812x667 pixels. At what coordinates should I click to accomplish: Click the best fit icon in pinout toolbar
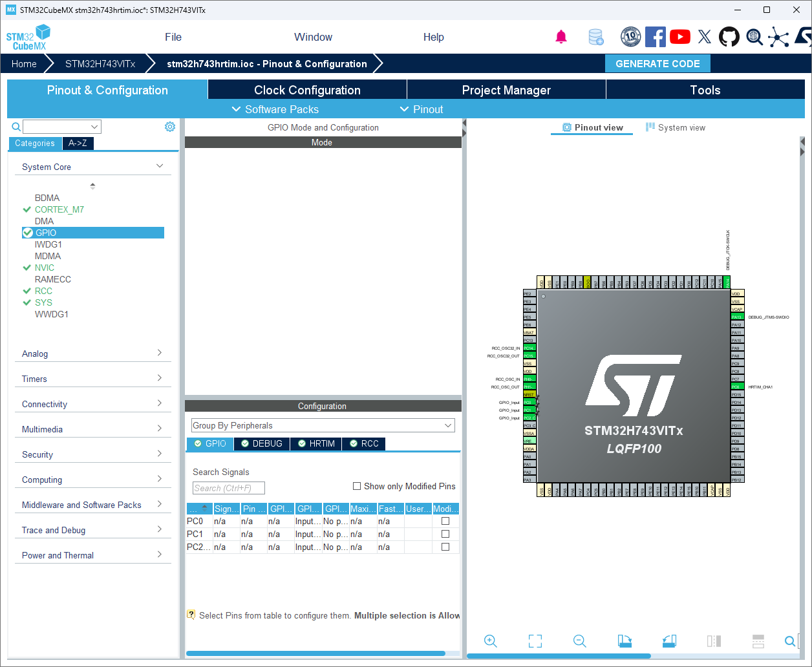535,641
